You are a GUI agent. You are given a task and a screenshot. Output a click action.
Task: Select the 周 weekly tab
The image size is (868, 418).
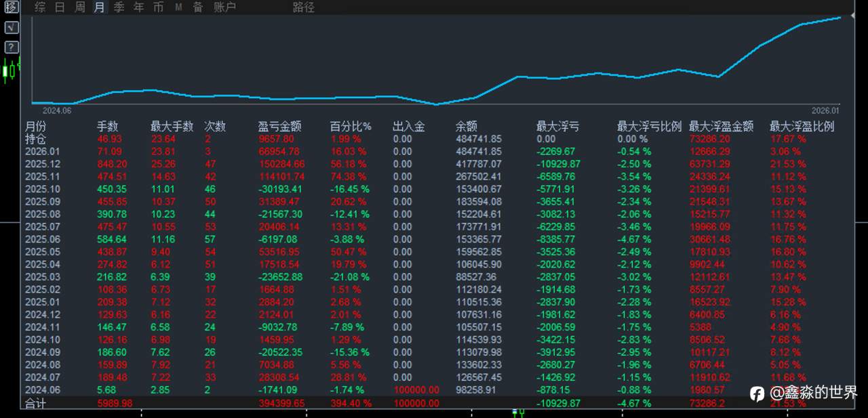tap(80, 7)
